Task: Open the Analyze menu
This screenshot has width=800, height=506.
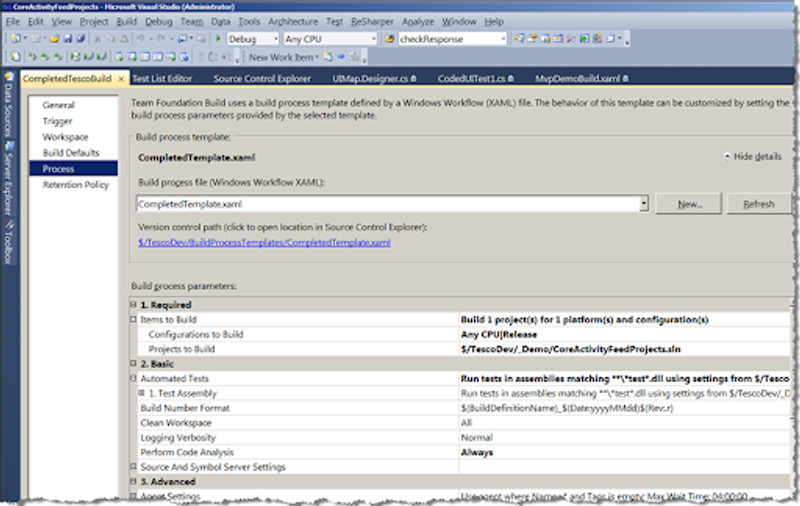Action: (418, 21)
